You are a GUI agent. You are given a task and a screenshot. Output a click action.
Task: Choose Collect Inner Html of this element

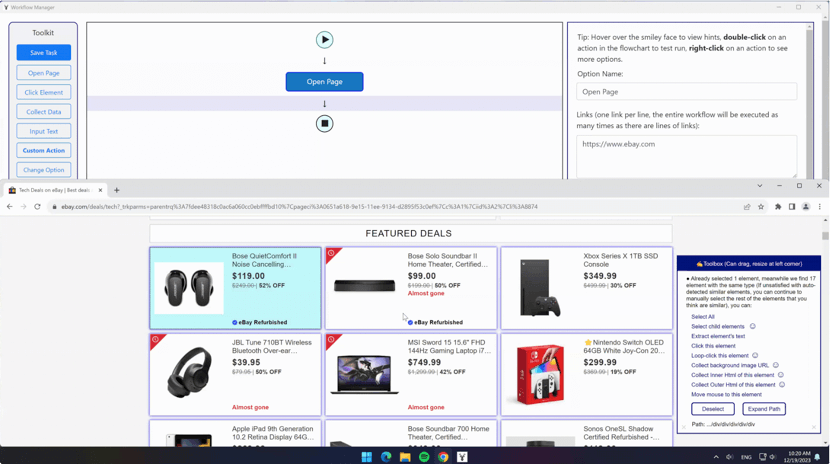tap(733, 375)
